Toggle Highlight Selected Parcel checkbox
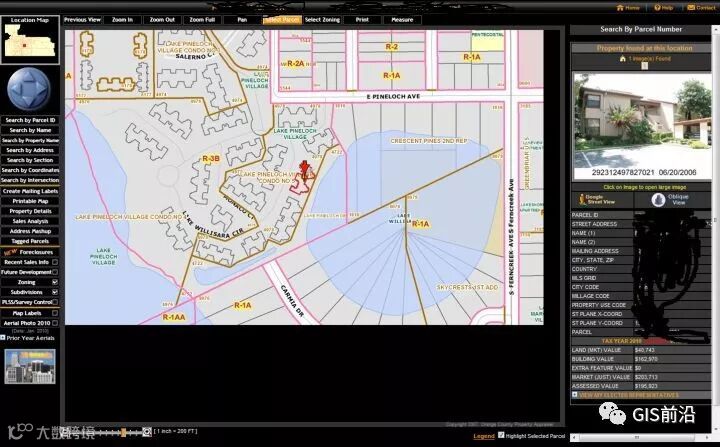Screen dimensions: 720x447 click(x=501, y=435)
